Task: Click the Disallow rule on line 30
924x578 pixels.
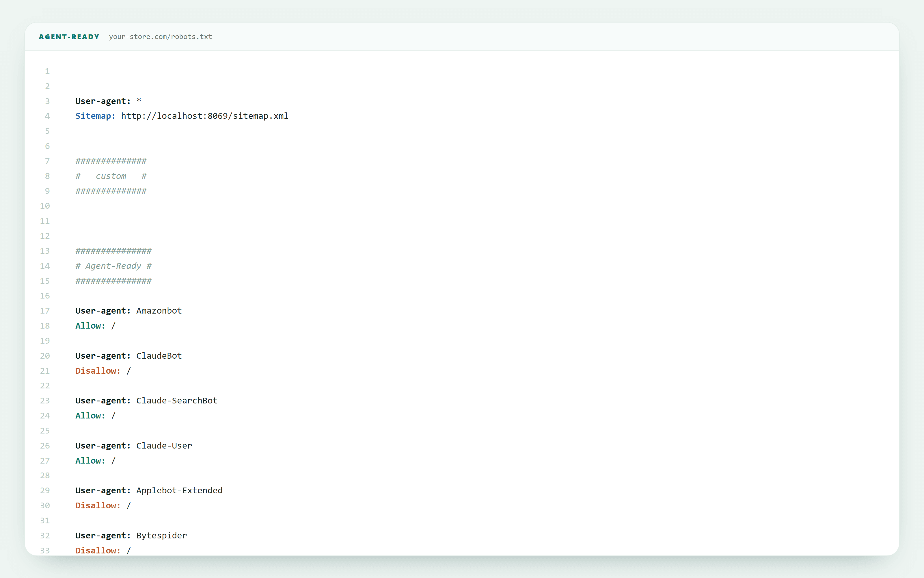Action: click(x=103, y=505)
